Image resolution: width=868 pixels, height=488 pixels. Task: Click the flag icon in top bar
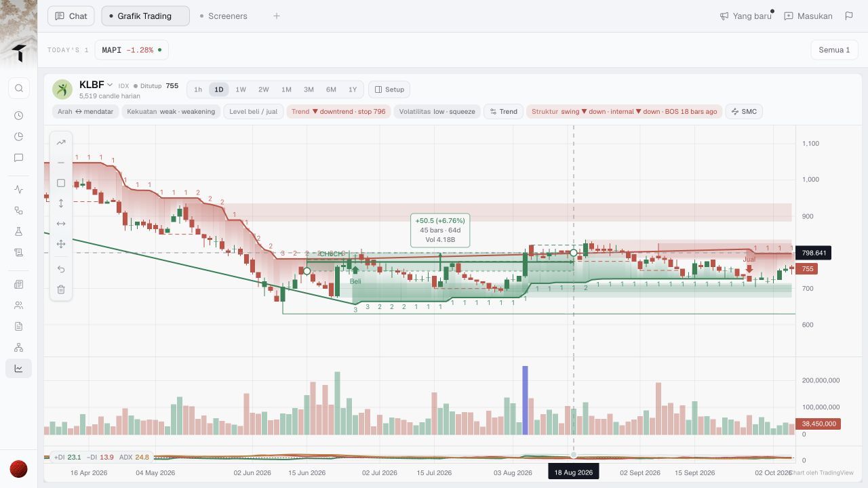pos(849,16)
